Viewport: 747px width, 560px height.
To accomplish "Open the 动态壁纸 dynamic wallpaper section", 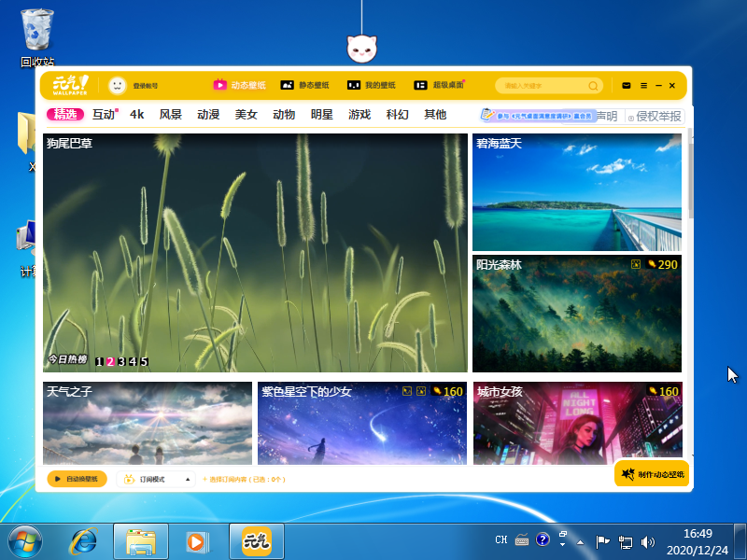I will [x=240, y=85].
